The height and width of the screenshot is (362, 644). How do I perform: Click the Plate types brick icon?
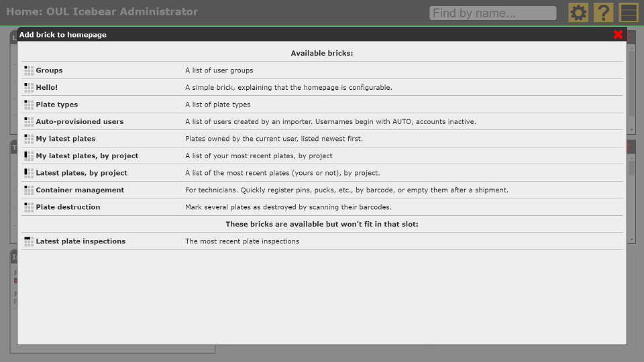point(29,105)
